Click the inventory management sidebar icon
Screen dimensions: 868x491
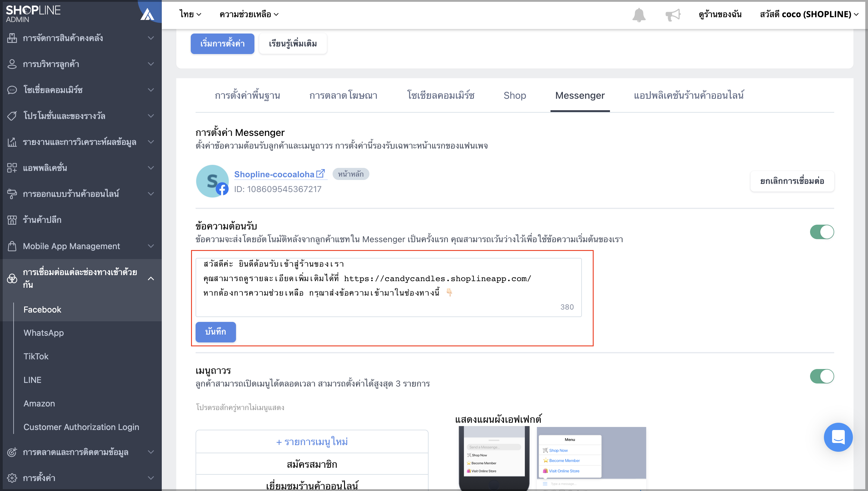(12, 38)
